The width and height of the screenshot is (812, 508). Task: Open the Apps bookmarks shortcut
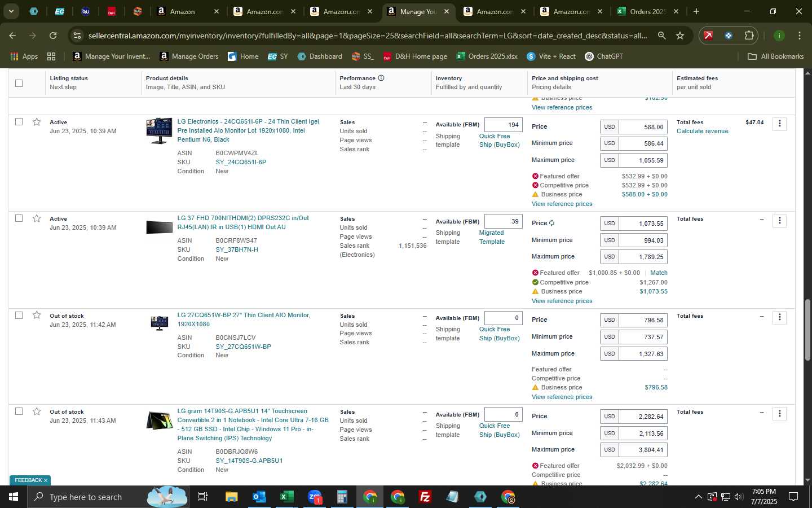click(24, 56)
